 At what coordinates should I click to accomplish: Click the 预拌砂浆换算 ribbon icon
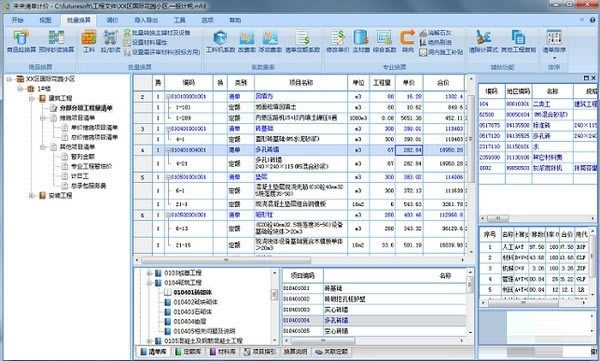[56, 38]
